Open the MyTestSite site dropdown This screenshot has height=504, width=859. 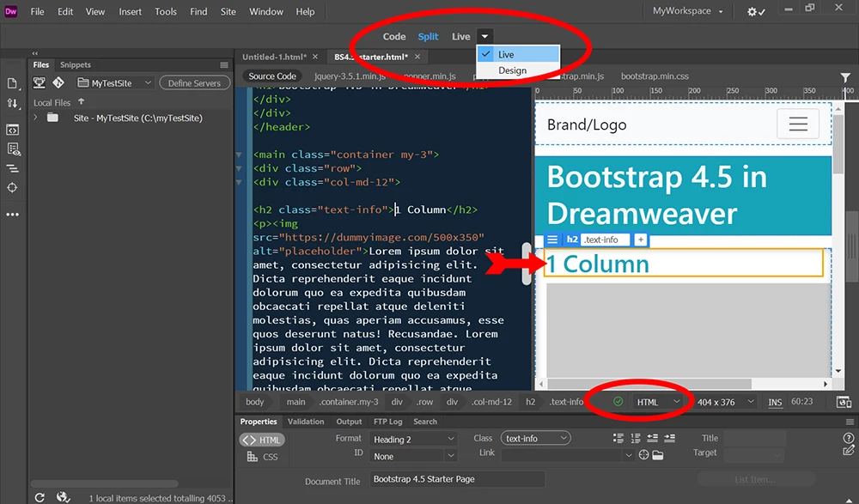(x=114, y=82)
